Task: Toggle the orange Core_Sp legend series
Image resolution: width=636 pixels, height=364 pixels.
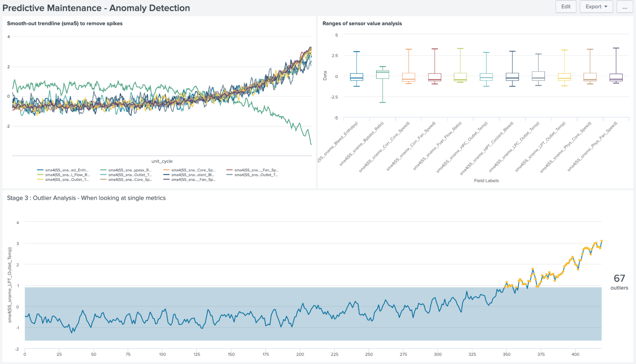Action: pyautogui.click(x=189, y=170)
